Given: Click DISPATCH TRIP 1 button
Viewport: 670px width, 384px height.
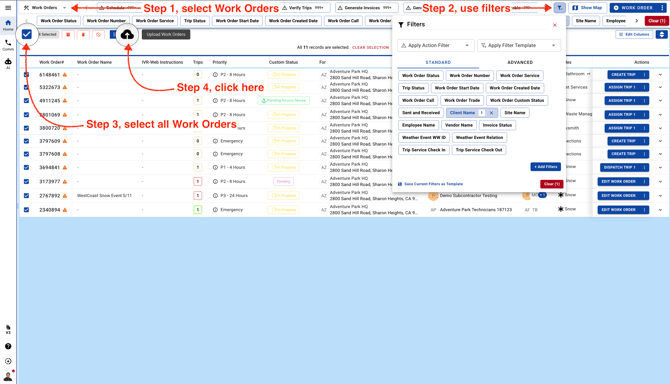Looking at the screenshot, I should tap(620, 167).
